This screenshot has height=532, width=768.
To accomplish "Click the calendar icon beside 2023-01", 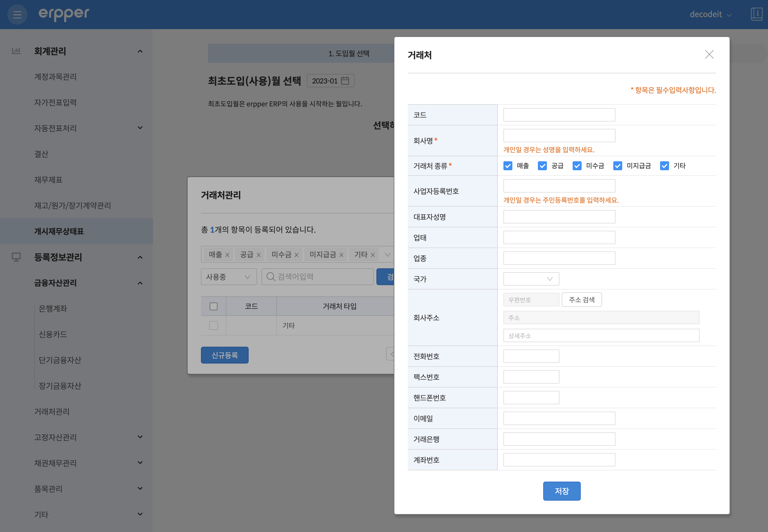I will [345, 81].
